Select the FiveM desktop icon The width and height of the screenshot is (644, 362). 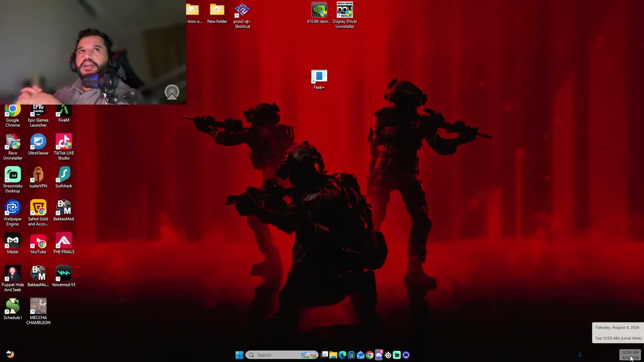click(x=63, y=114)
